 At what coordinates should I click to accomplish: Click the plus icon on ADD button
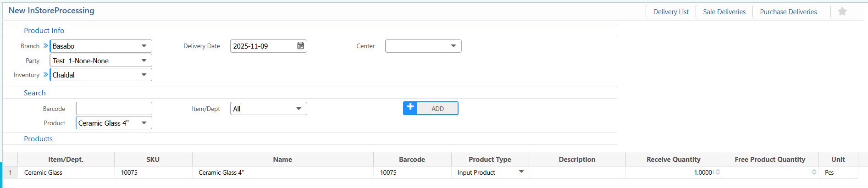(410, 108)
